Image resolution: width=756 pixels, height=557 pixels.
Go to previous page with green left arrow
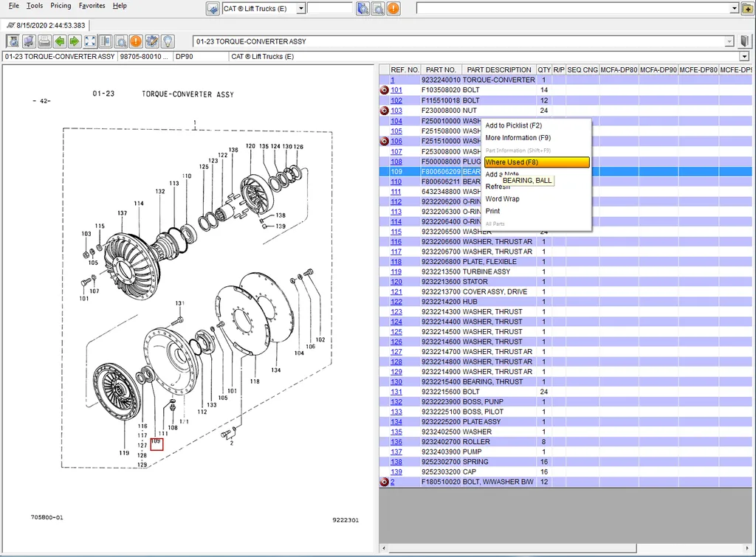point(60,41)
